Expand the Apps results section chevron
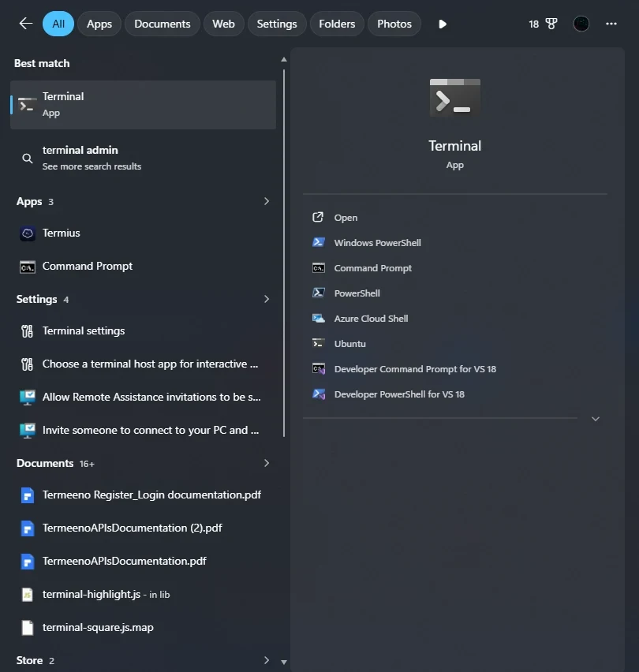 [267, 201]
